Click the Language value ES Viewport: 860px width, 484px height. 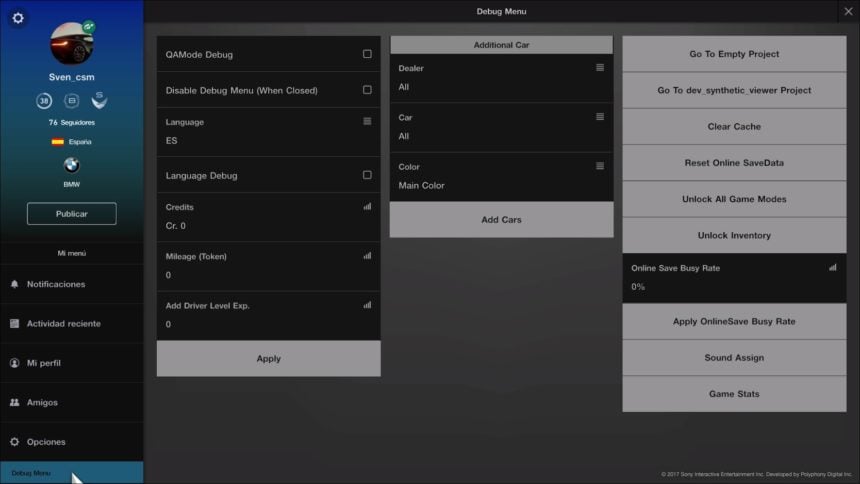[171, 140]
